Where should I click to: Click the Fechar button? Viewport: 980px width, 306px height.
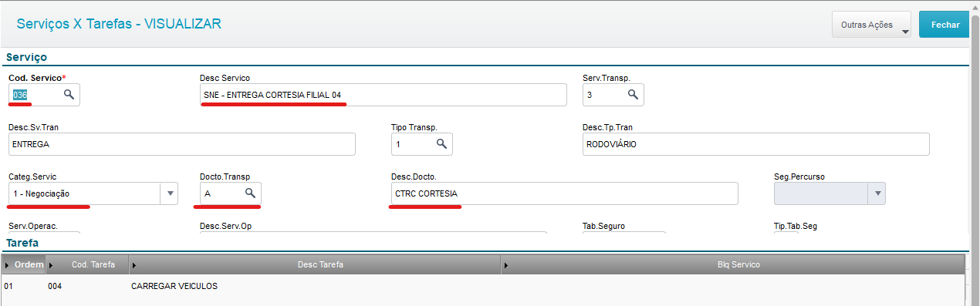pos(945,25)
